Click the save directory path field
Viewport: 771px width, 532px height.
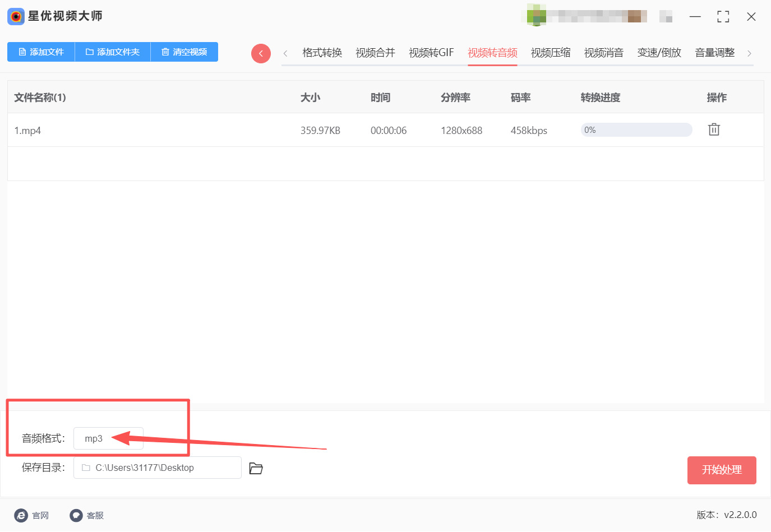tap(158, 468)
